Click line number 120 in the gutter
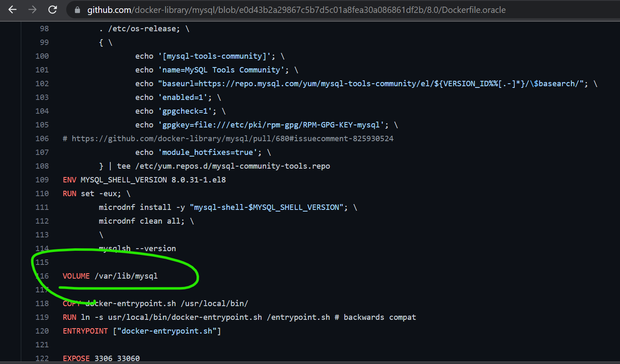Image resolution: width=620 pixels, height=364 pixels. pos(42,331)
